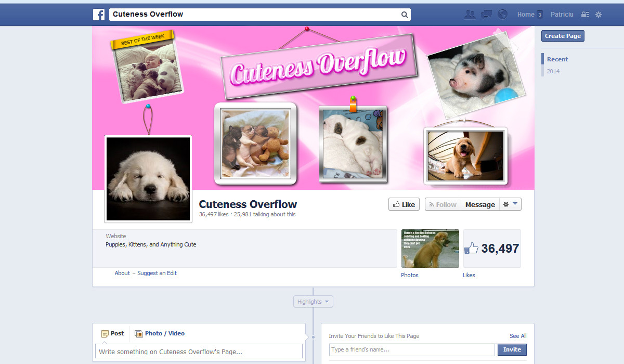Open the Photos link
The width and height of the screenshot is (624, 364).
point(410,275)
